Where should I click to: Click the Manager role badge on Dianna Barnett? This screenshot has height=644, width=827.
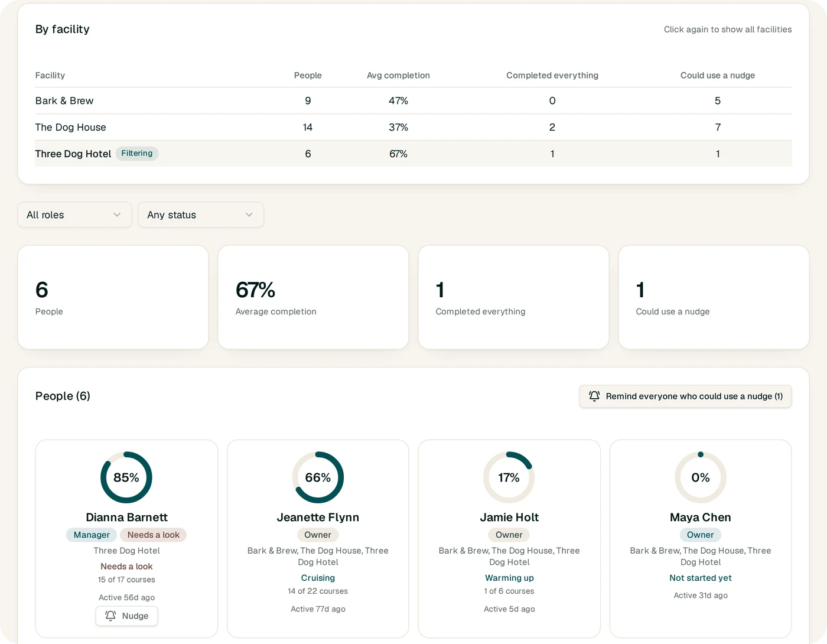pyautogui.click(x=92, y=535)
